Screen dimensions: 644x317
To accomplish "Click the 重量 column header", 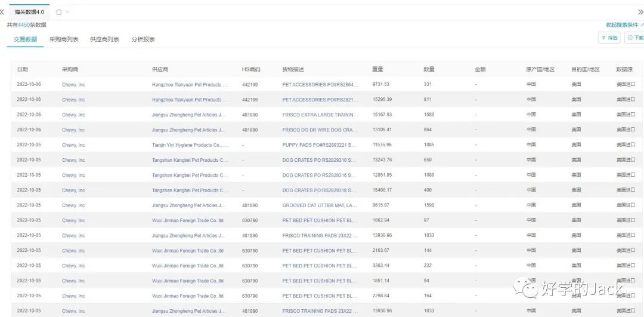I will coord(377,69).
